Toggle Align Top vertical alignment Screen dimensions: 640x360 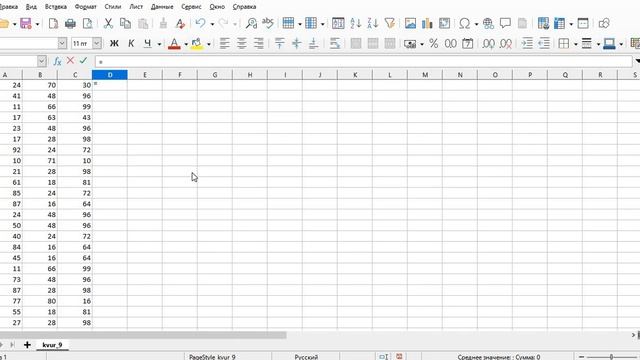click(x=280, y=43)
